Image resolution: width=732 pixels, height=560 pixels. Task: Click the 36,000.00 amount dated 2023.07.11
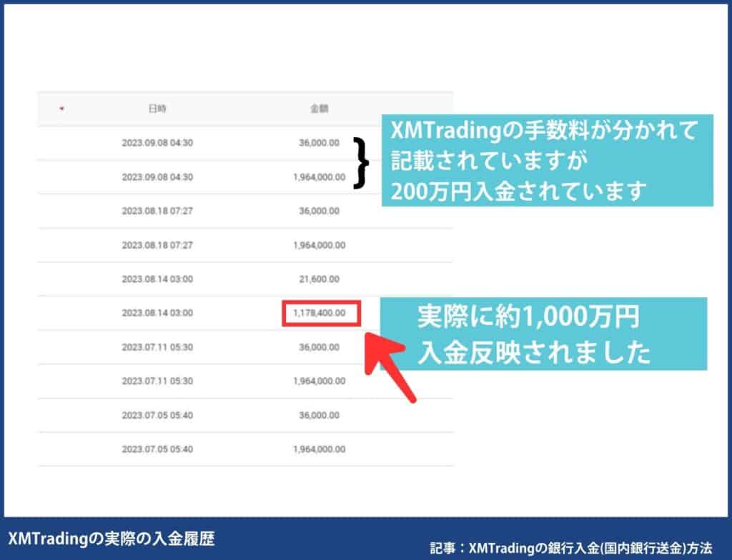click(320, 347)
